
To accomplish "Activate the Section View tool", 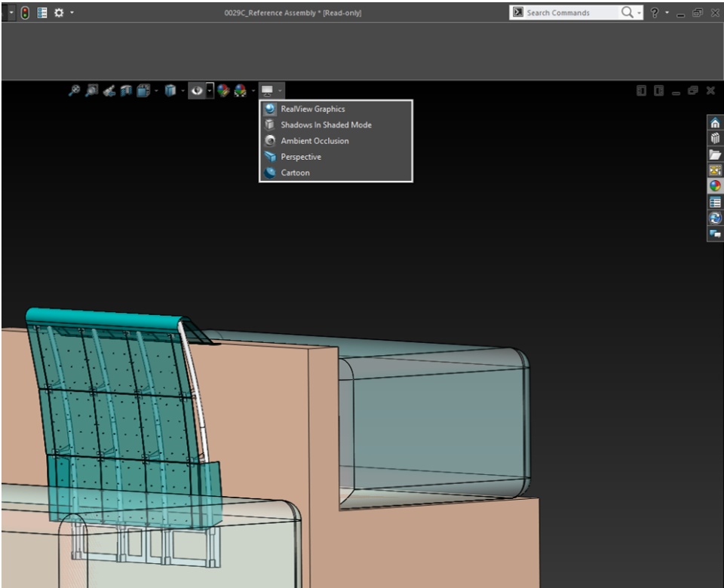I will (x=125, y=90).
